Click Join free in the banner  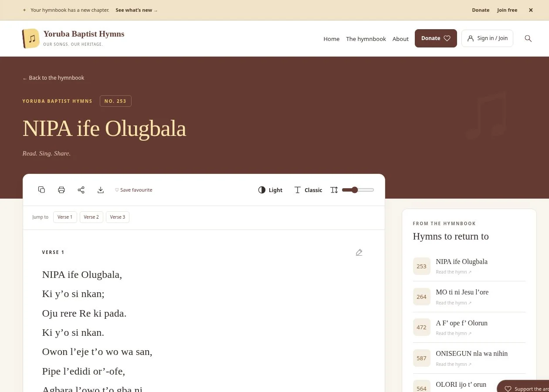coord(507,10)
